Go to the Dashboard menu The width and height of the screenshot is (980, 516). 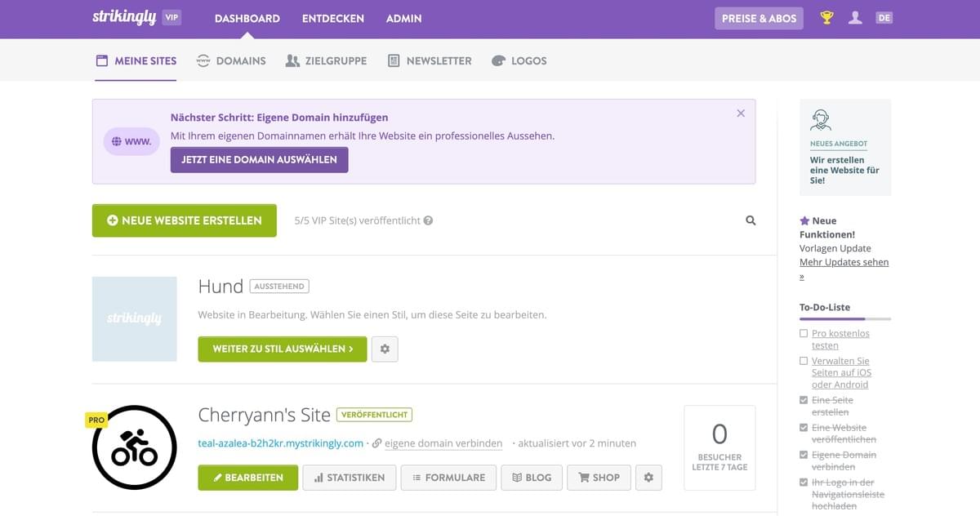[247, 18]
